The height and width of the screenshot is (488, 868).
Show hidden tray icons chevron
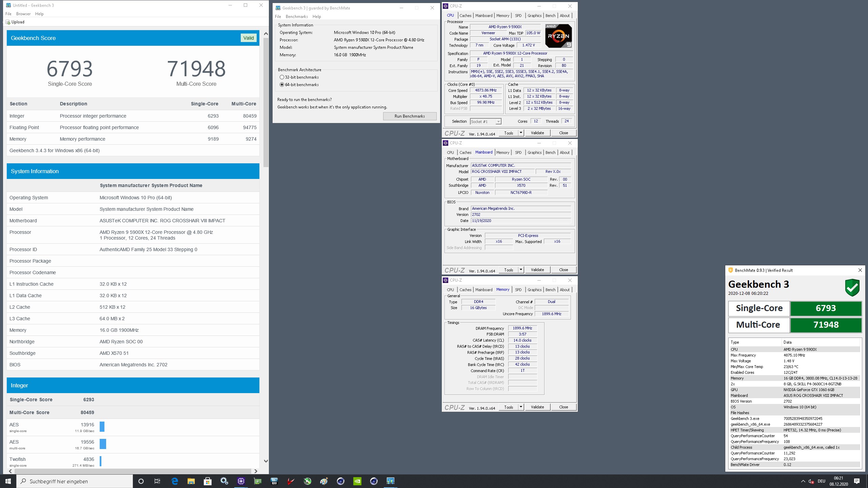click(x=803, y=481)
